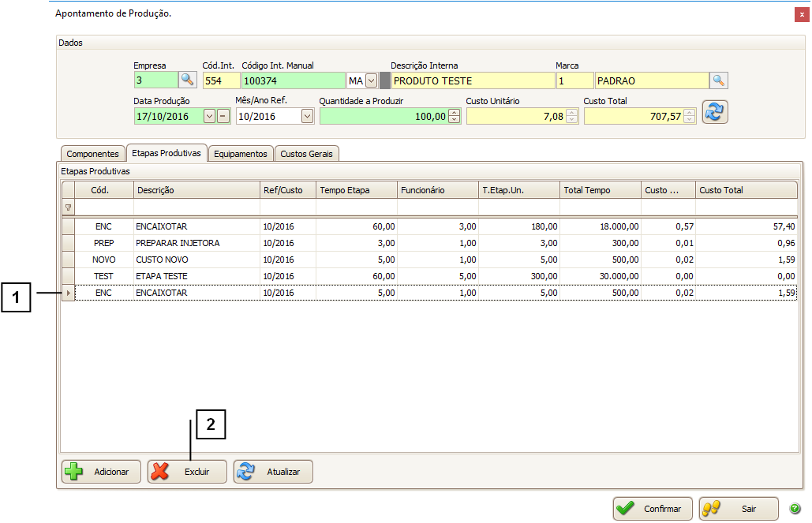The height and width of the screenshot is (523, 812).
Task: Click the filter funnel icon in grid
Action: click(68, 207)
